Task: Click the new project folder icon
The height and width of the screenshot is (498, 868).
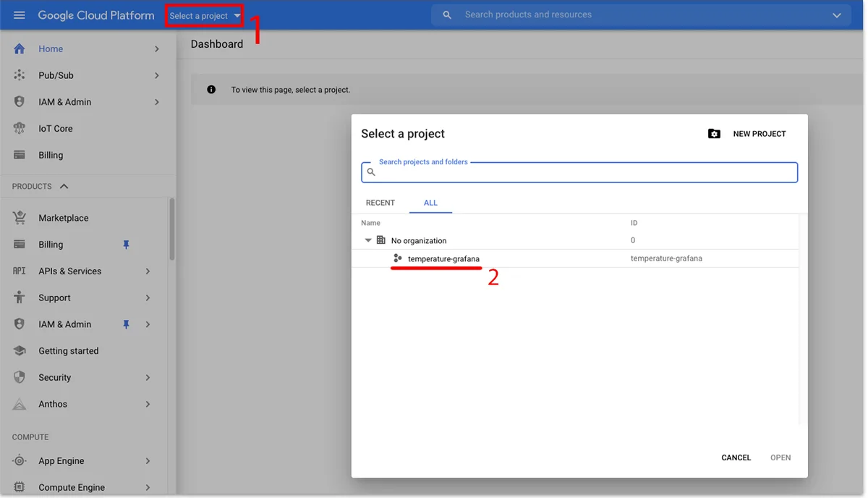Action: (x=714, y=134)
